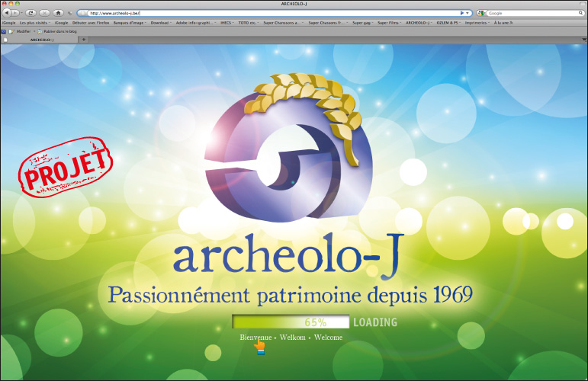Click the Bienvenue language link
The height and width of the screenshot is (381, 588).
pos(255,337)
